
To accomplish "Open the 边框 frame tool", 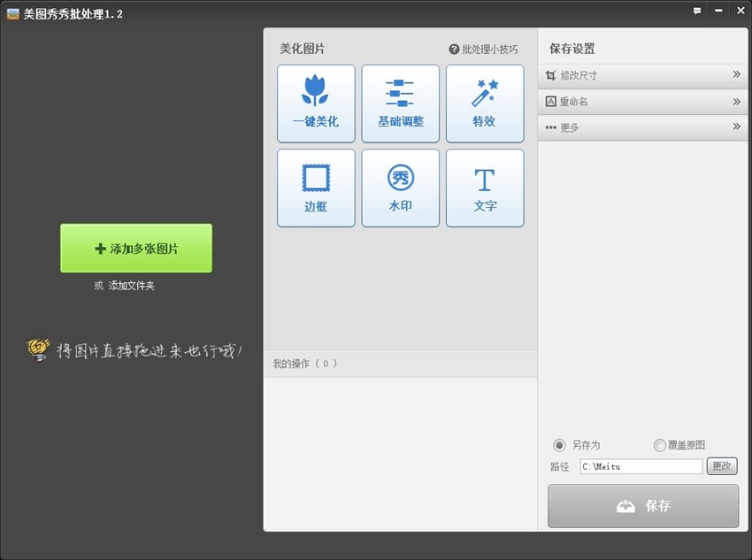I will click(316, 188).
